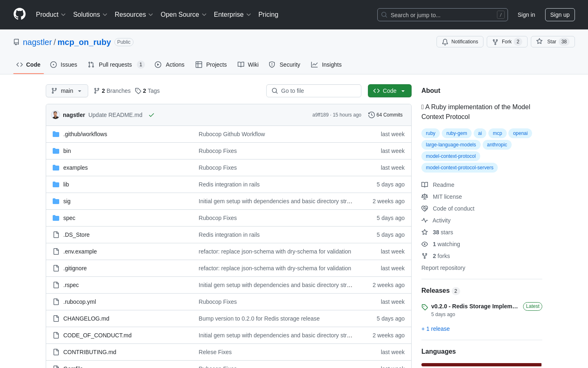
Task: Open the Pricing page
Action: pos(268,14)
